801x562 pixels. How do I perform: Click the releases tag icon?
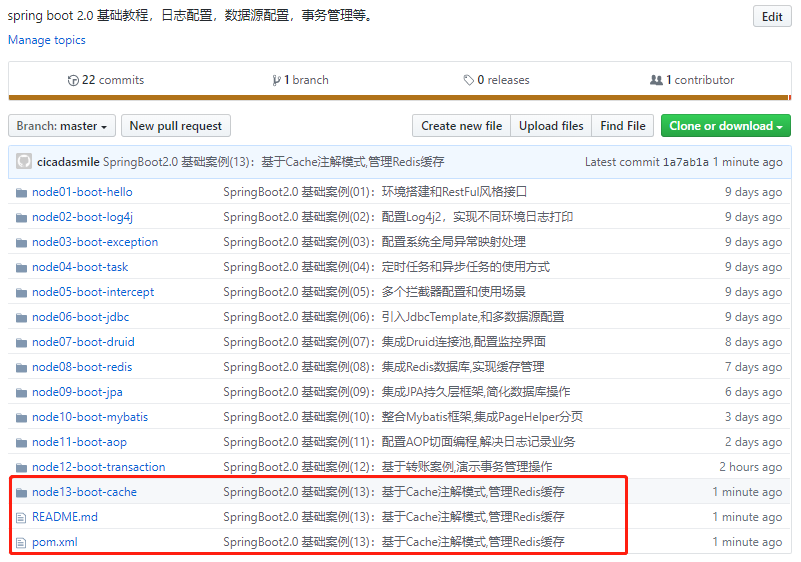click(468, 80)
